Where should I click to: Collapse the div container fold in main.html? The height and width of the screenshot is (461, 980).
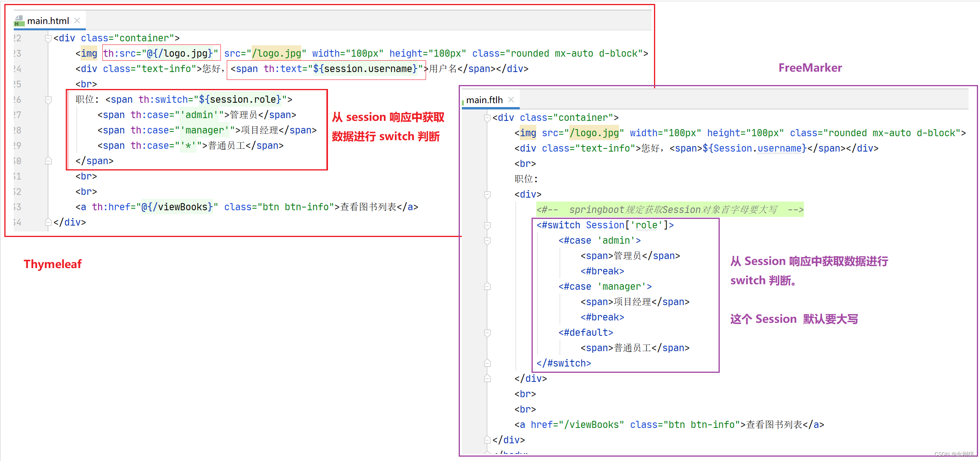(x=48, y=38)
